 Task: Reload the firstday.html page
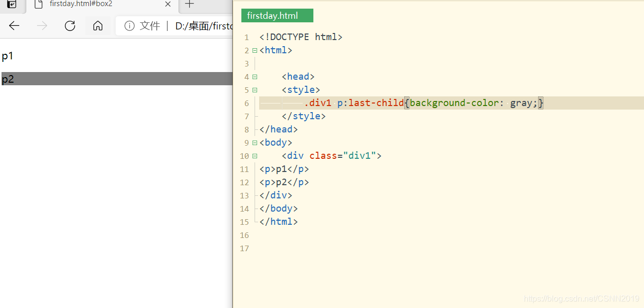(70, 26)
